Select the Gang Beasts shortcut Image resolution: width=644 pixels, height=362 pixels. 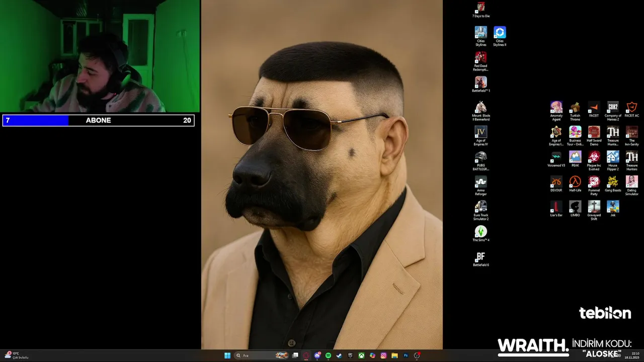[613, 184]
